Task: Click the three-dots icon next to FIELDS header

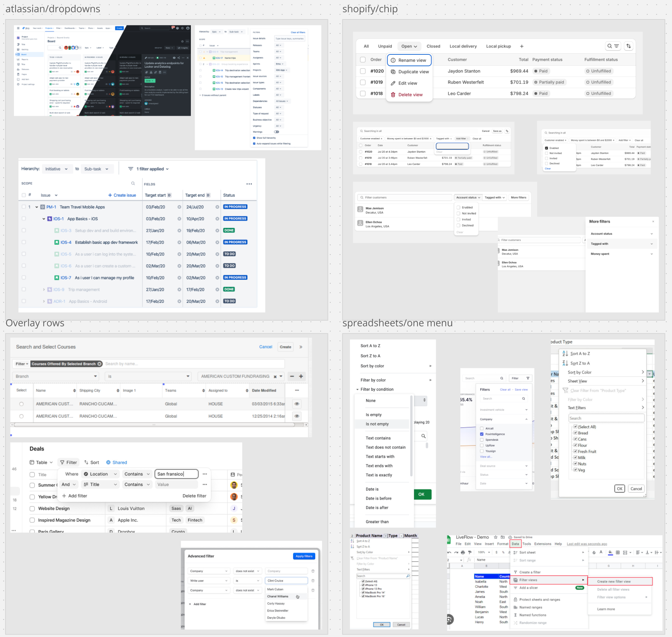Action: (x=249, y=184)
